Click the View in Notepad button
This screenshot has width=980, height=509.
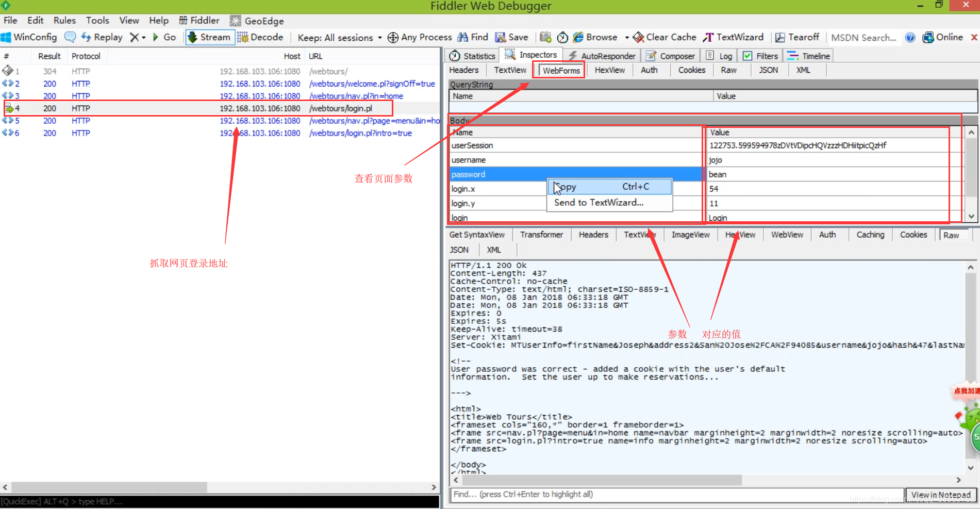[x=941, y=495]
